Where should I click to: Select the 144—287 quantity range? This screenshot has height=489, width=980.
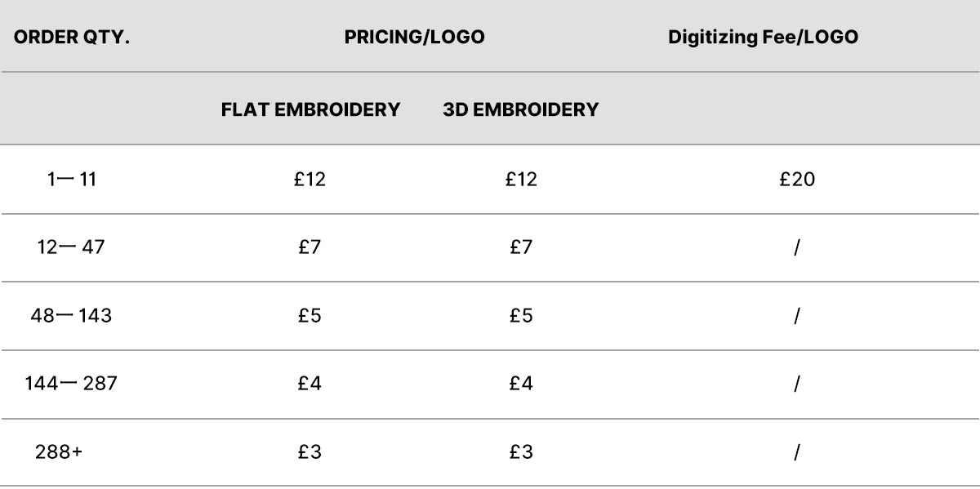point(71,383)
